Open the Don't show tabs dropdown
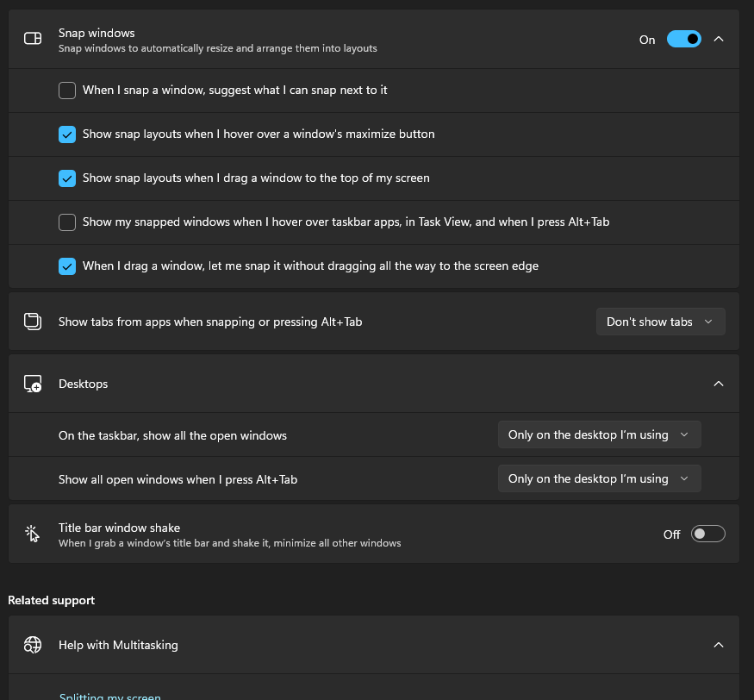Screen dimensions: 754x700 pyautogui.click(x=660, y=322)
